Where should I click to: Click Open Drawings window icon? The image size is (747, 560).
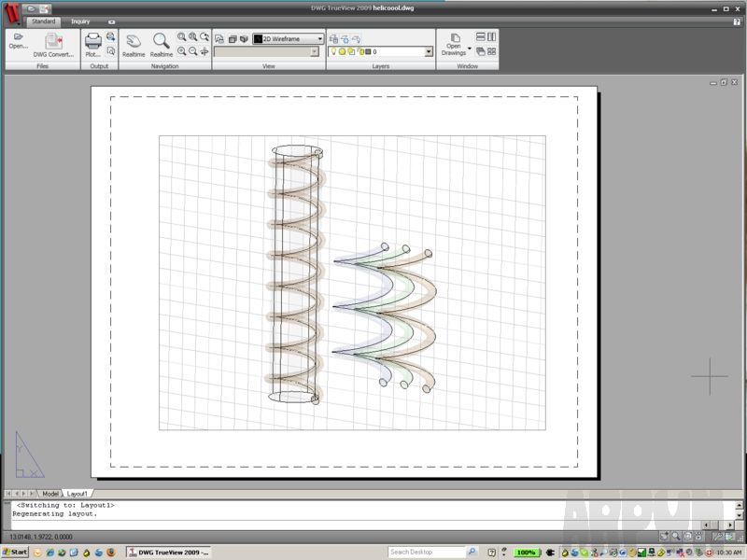tap(455, 38)
